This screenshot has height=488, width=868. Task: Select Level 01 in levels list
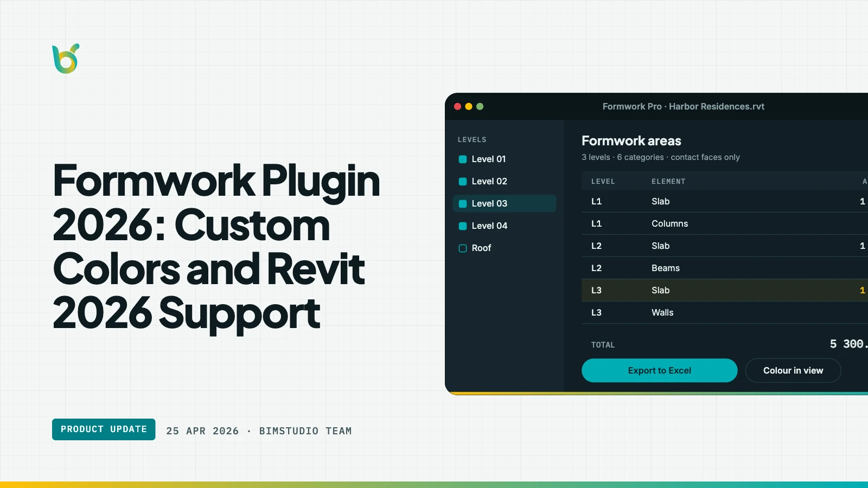505,159
